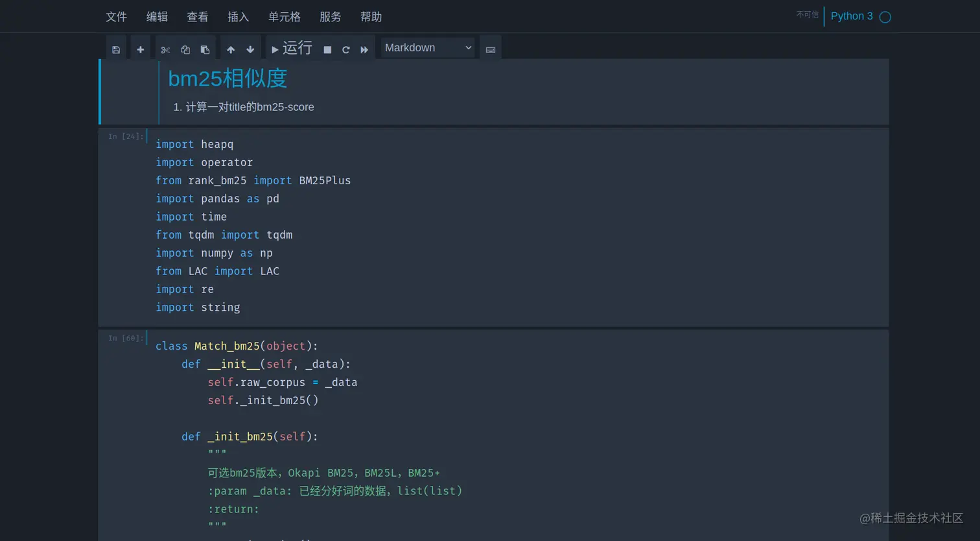Click the 不可信 trust indicator
This screenshot has width=980, height=541.
(x=807, y=14)
